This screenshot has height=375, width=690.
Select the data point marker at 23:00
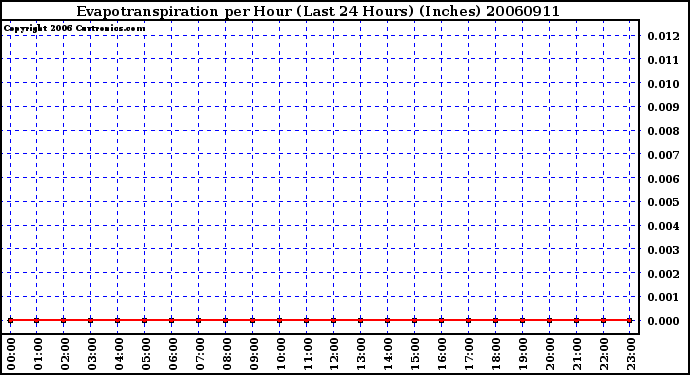point(630,320)
